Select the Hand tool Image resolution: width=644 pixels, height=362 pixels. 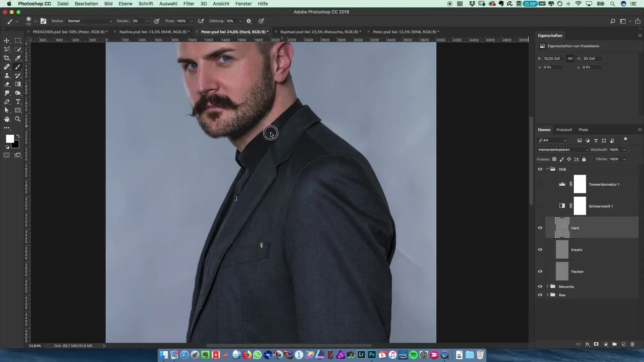(7, 119)
